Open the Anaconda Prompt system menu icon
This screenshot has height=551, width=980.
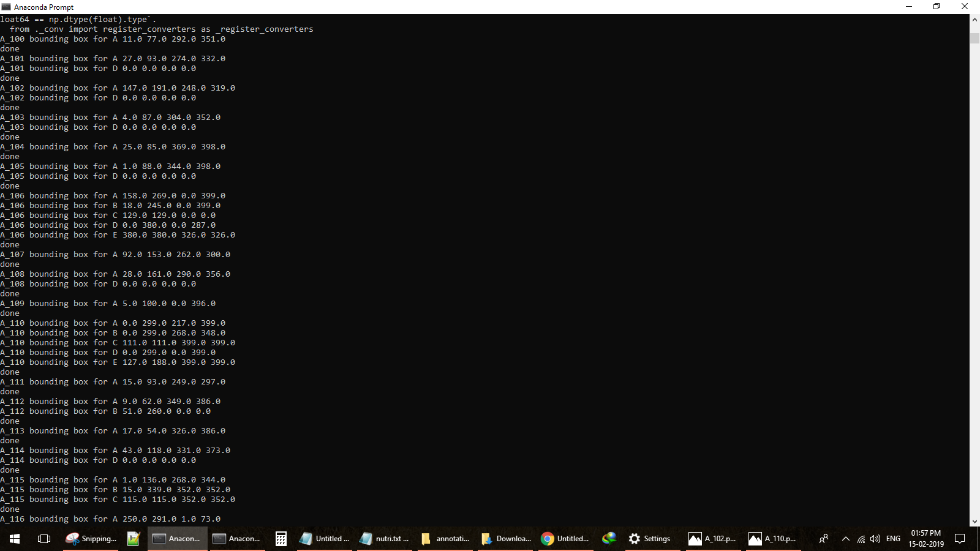coord(6,7)
